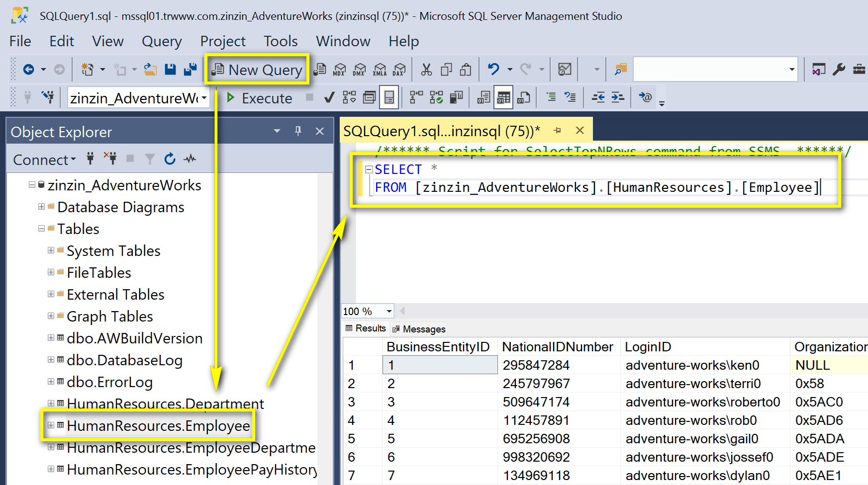The width and height of the screenshot is (868, 485).
Task: Comment out the selected lines
Action: 551,97
